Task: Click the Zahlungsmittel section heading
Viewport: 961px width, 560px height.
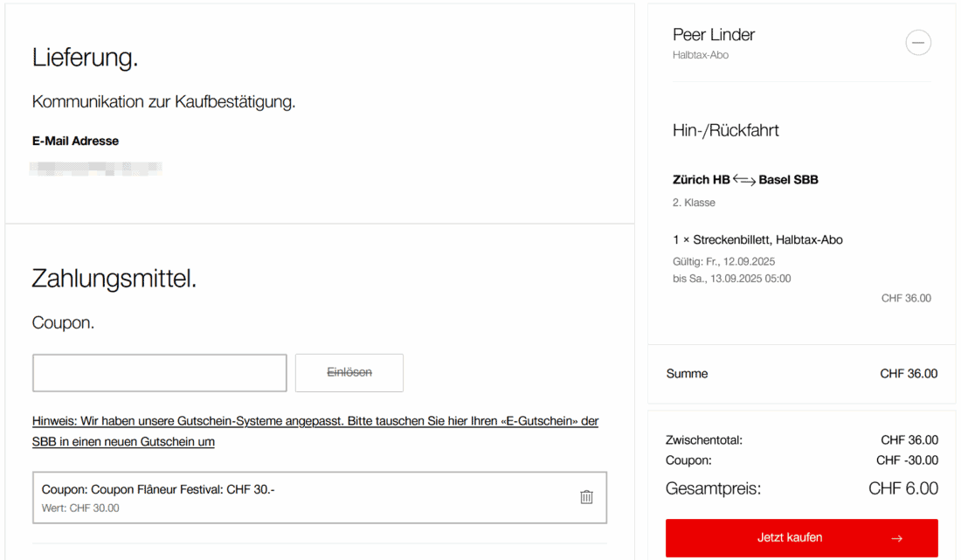Action: (114, 279)
